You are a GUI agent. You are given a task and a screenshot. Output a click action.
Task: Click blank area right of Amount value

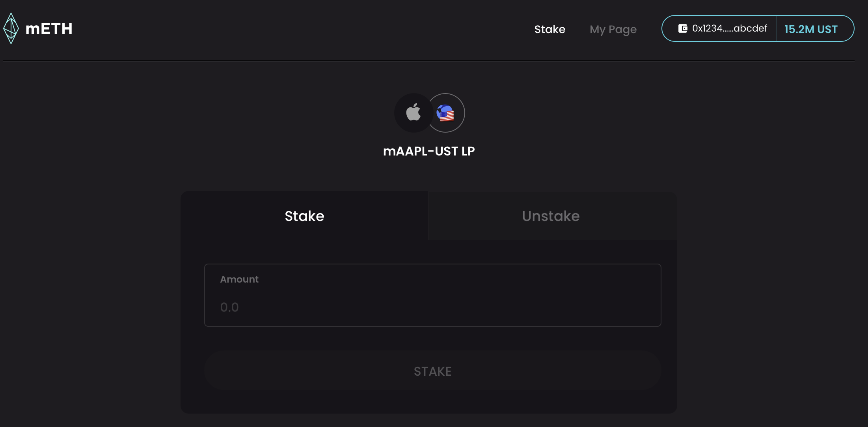[x=473, y=307]
